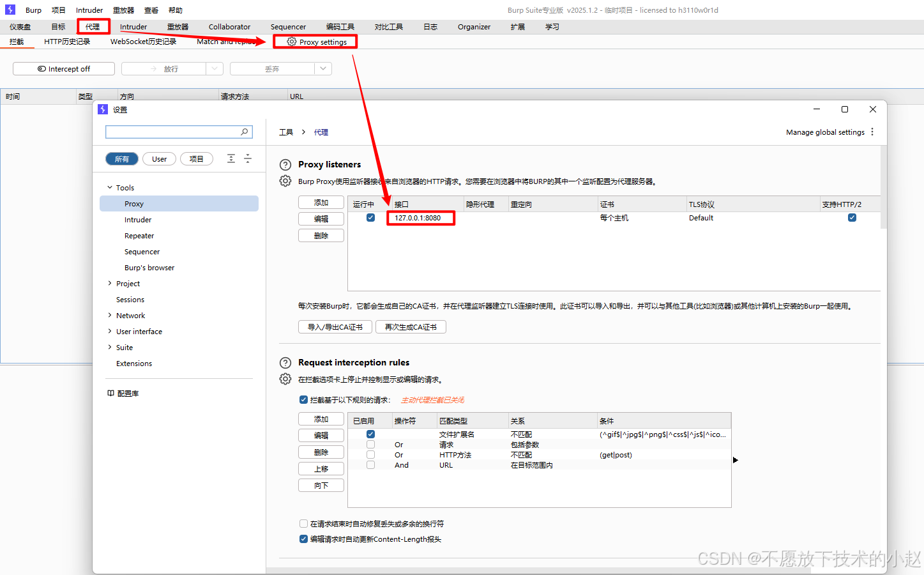Open the 帮助 menu
924x575 pixels.
pos(176,10)
